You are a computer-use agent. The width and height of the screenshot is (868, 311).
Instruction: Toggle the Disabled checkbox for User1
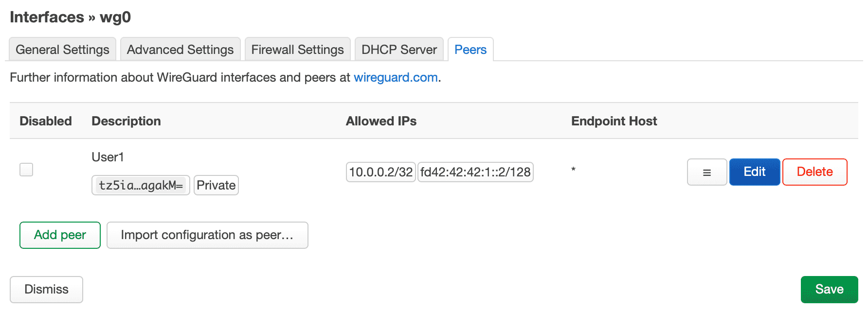(x=26, y=170)
